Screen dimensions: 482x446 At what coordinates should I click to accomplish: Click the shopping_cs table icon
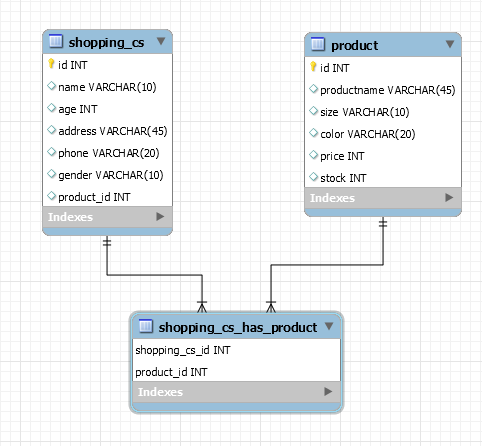56,41
